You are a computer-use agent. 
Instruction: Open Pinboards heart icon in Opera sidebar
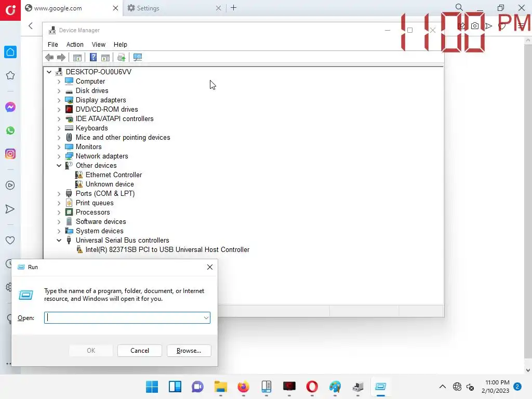pos(10,240)
